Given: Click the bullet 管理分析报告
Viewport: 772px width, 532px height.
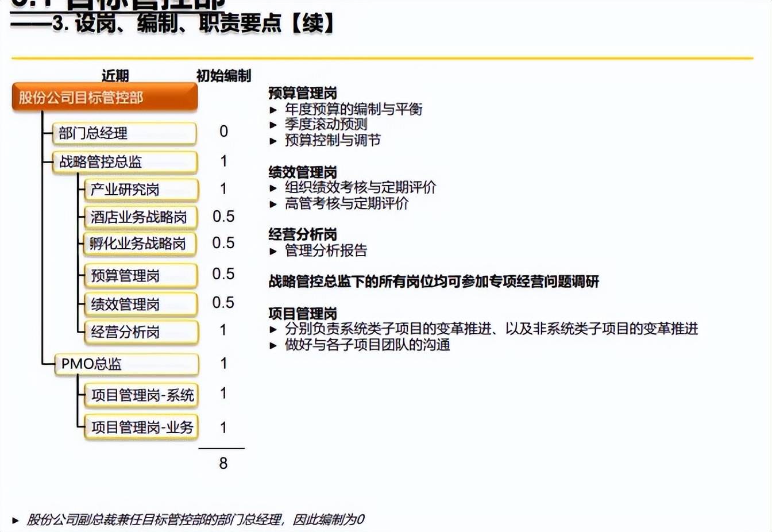Looking at the screenshot, I should pos(326,250).
